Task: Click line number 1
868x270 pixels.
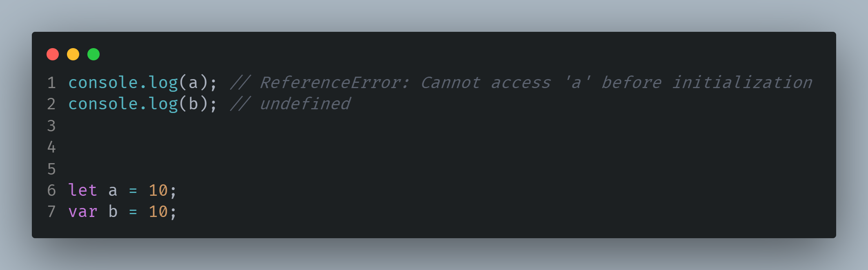Action: [51, 83]
